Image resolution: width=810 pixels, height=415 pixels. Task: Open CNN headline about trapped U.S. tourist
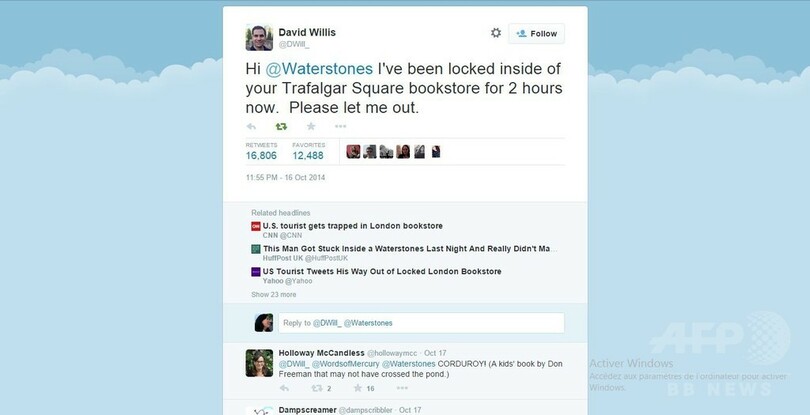pyautogui.click(x=352, y=226)
